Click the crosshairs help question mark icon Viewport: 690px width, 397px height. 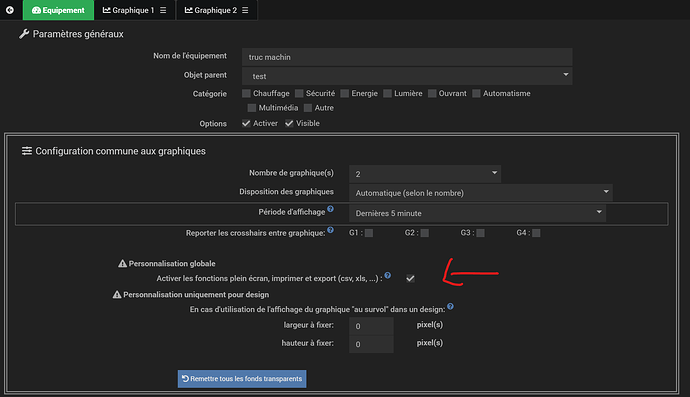[x=330, y=230]
